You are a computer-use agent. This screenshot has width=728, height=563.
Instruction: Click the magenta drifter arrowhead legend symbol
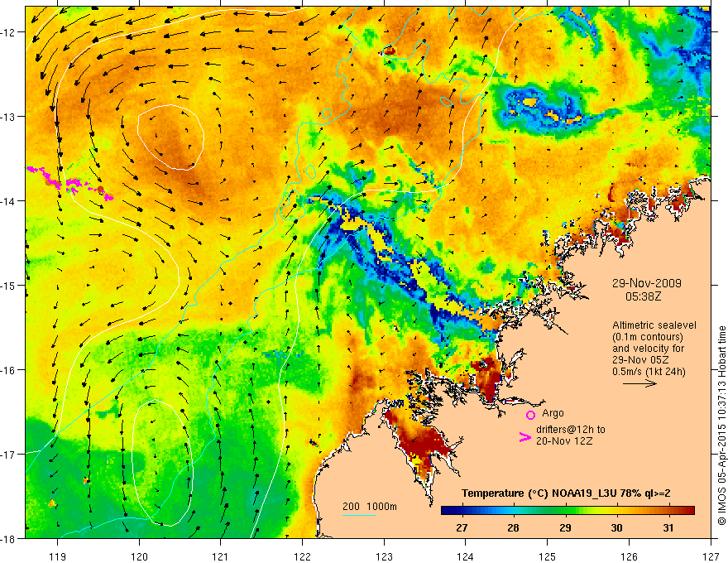tap(524, 437)
